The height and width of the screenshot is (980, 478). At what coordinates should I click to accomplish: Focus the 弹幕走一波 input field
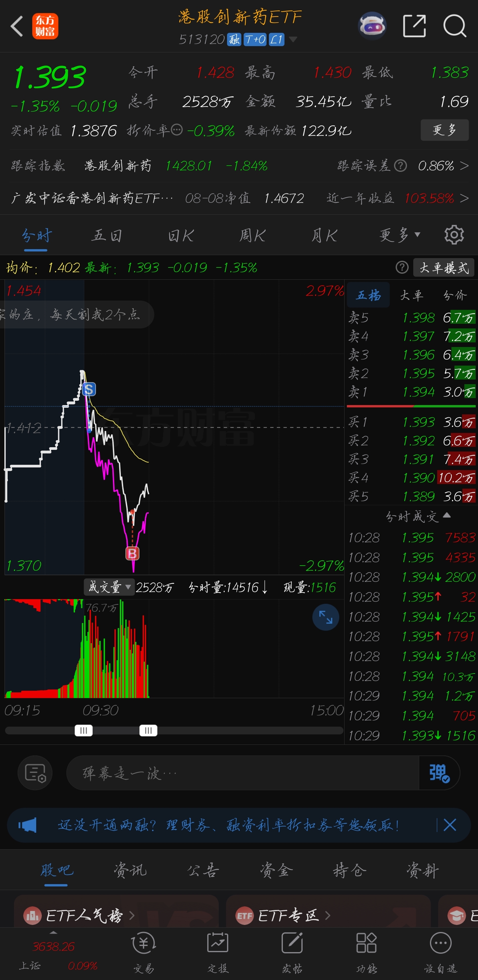click(x=243, y=773)
